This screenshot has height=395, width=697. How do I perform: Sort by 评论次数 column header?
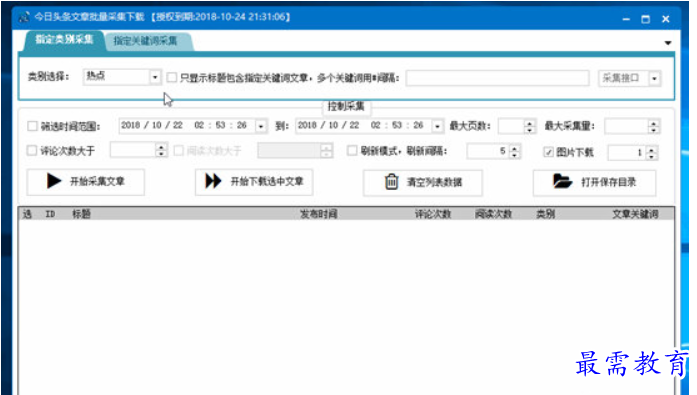(433, 214)
